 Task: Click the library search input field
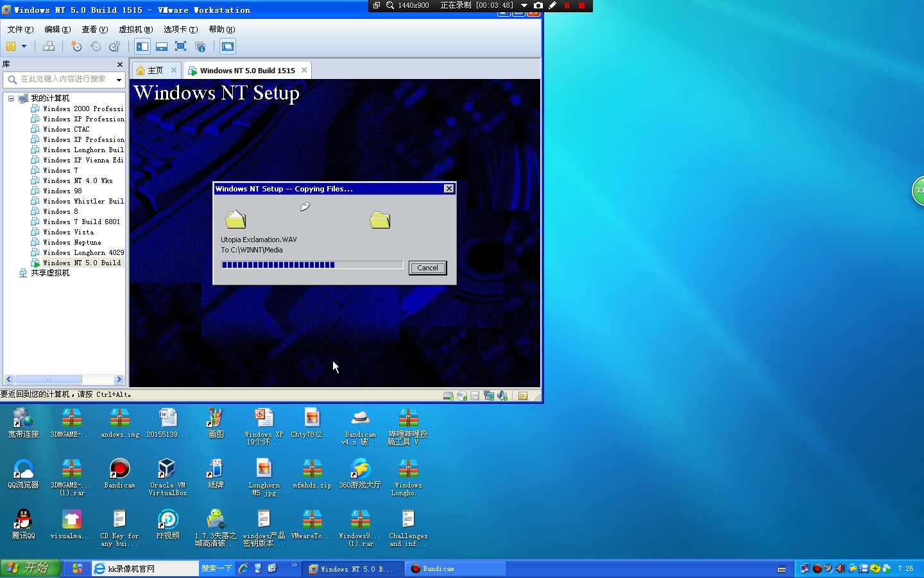point(63,80)
